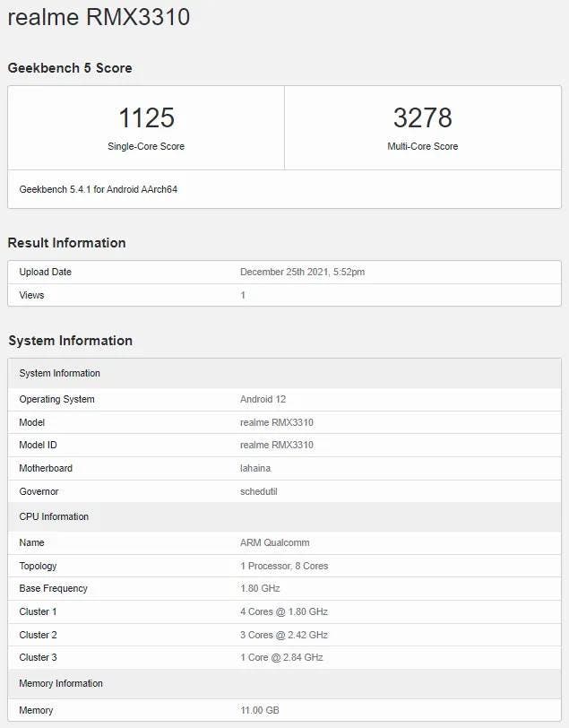Select the ARM Qualcomm value

[275, 542]
